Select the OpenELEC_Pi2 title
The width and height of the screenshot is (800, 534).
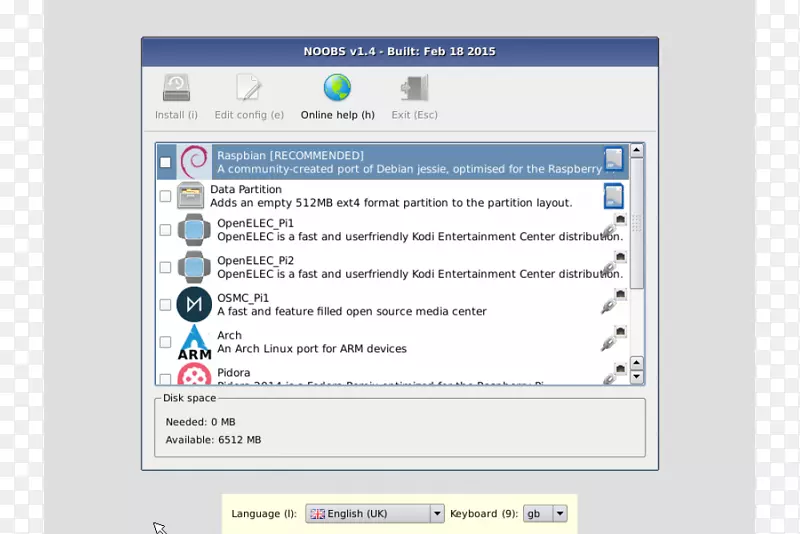click(256, 261)
